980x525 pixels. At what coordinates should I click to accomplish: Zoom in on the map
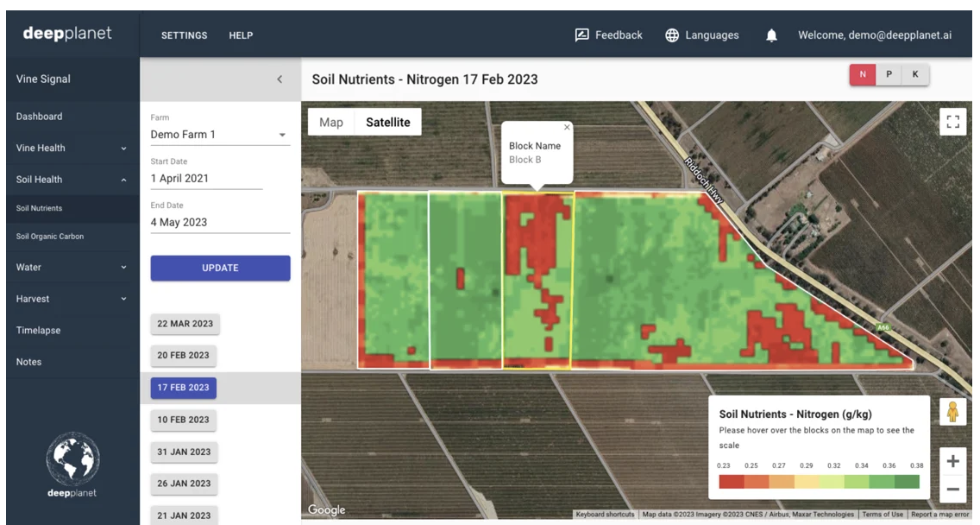pos(952,461)
